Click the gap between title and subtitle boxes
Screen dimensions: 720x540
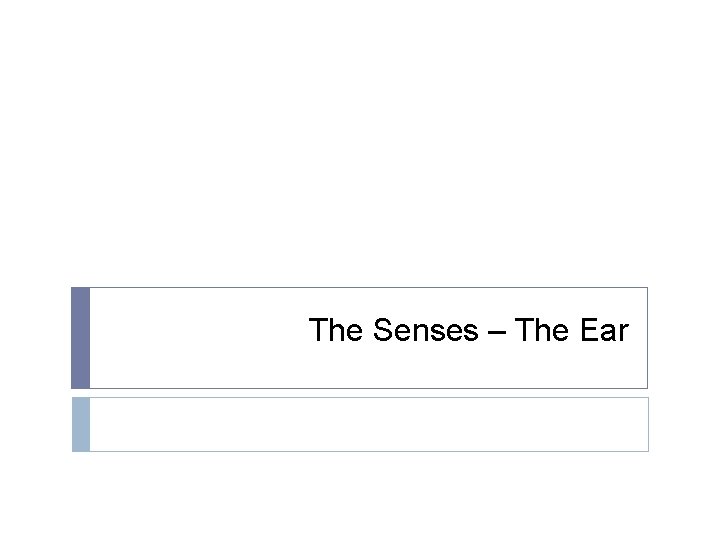pyautogui.click(x=360, y=393)
